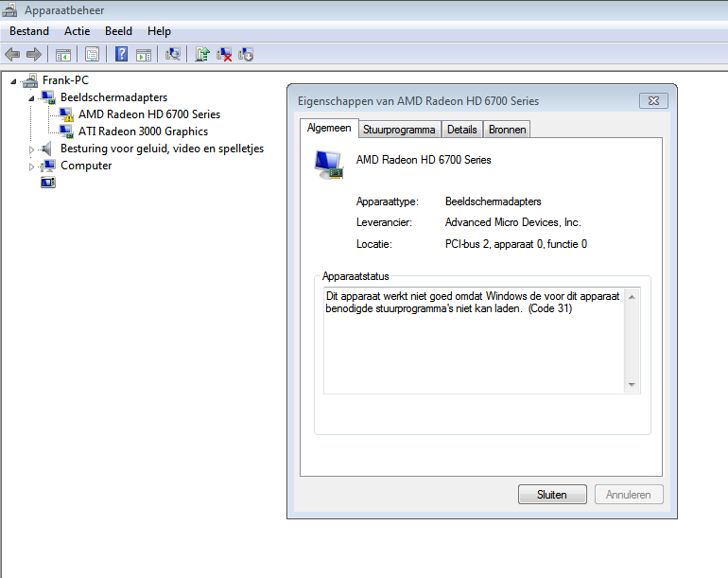Click the blue Help question mark icon
The width and height of the screenshot is (728, 578).
coord(121,54)
